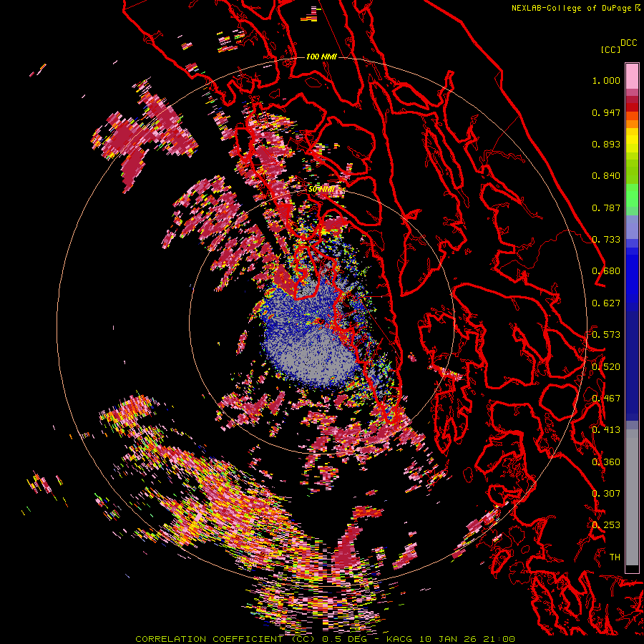
Task: Select the 0.733 legend value
Action: [606, 240]
